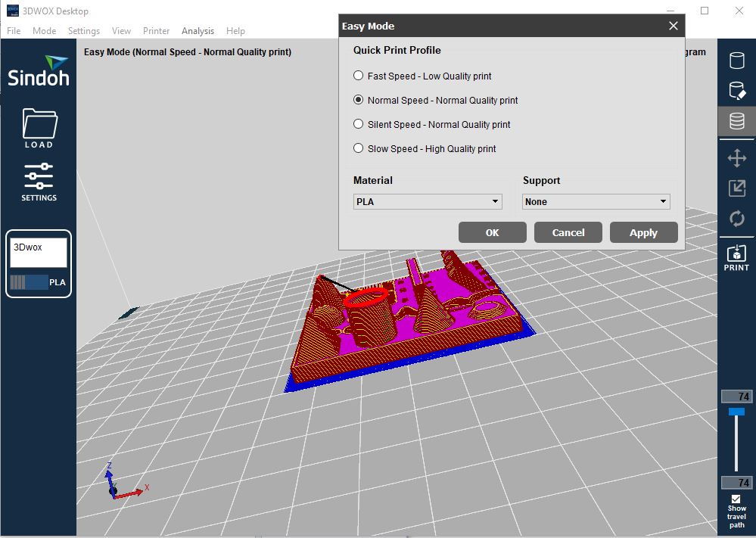The width and height of the screenshot is (756, 538).
Task: Click the layer slider vertical track
Action: pyautogui.click(x=736, y=443)
